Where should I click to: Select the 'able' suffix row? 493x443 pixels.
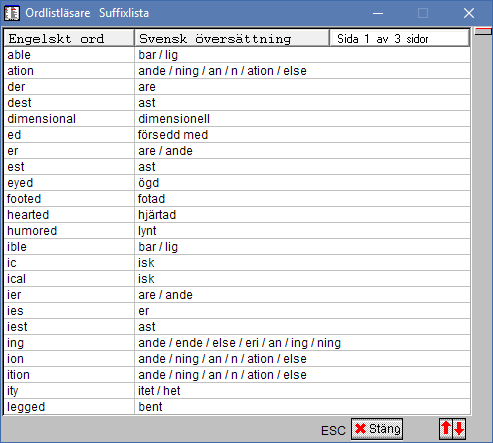pyautogui.click(x=237, y=55)
